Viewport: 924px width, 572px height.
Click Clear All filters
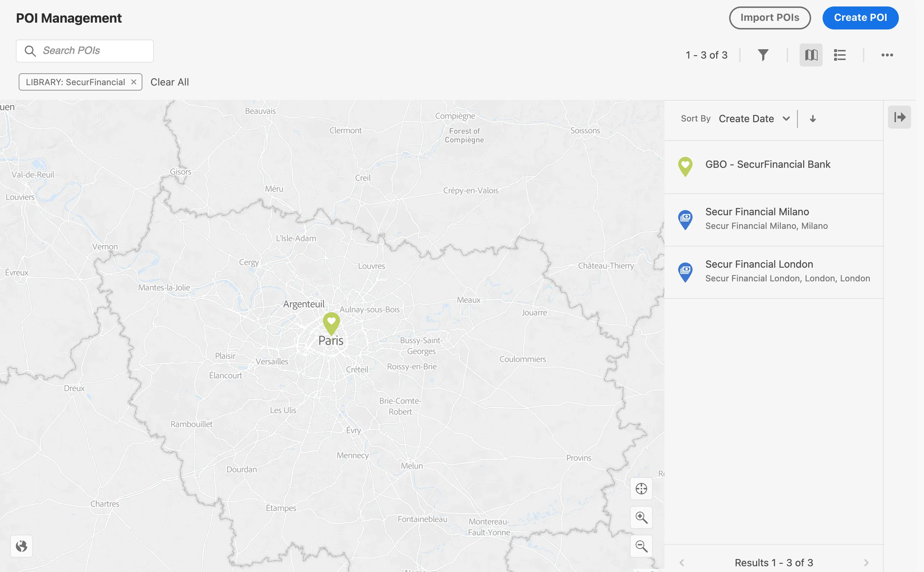coord(170,82)
